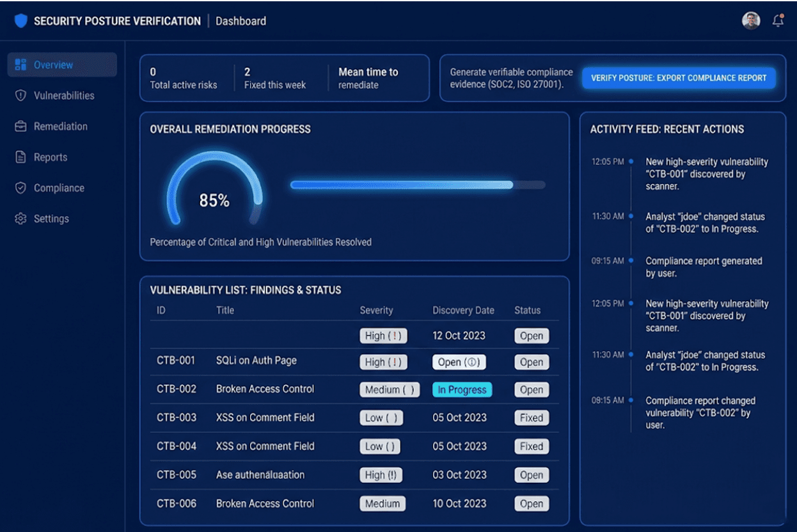
Task: Click the Compliance check-shield icon
Action: coord(20,187)
